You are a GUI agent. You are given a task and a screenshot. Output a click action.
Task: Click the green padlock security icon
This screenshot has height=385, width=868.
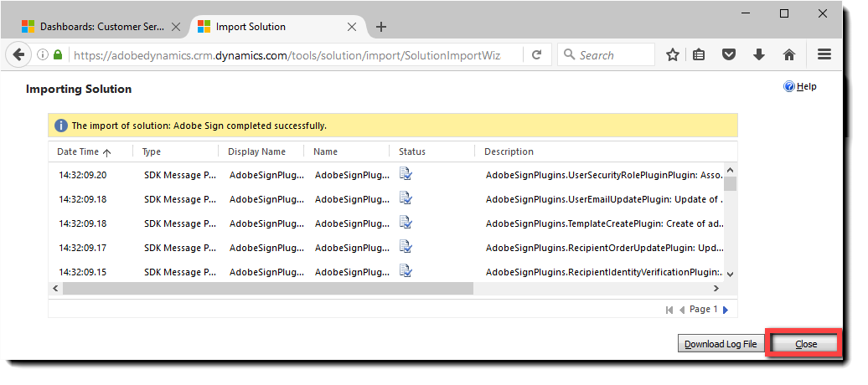pos(58,54)
